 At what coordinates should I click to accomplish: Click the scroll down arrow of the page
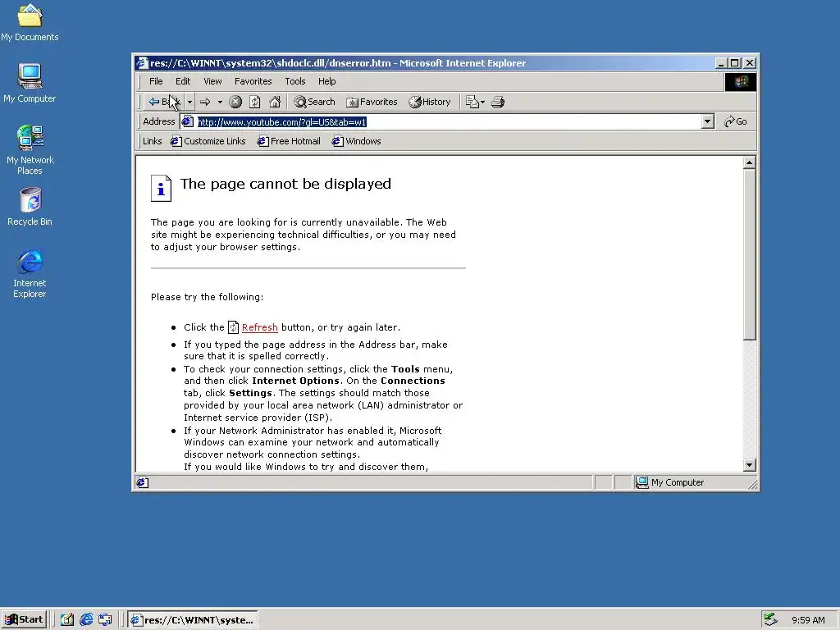coord(750,465)
